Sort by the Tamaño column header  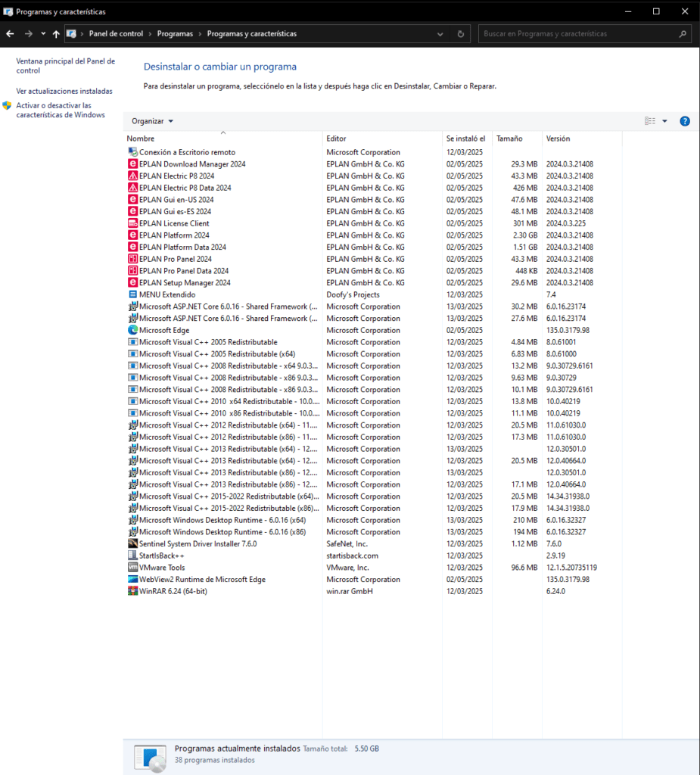[509, 139]
